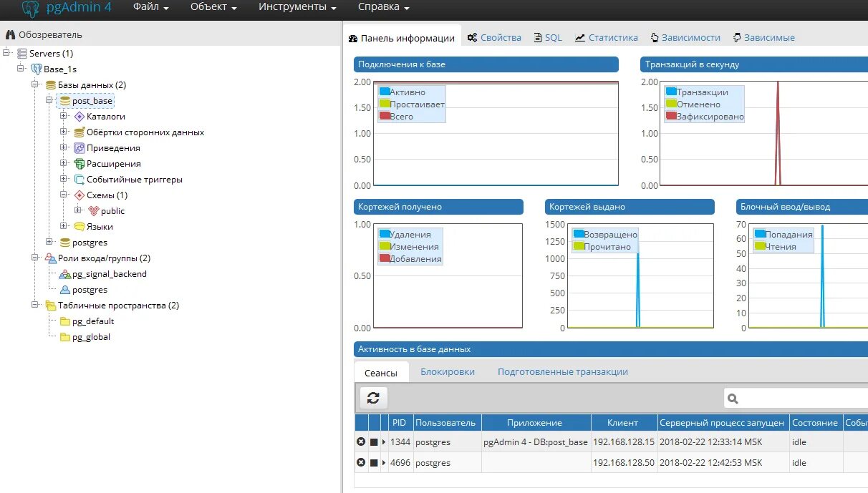Image resolution: width=868 pixels, height=493 pixels.
Task: Open the Инструменты menu
Action: (x=297, y=7)
